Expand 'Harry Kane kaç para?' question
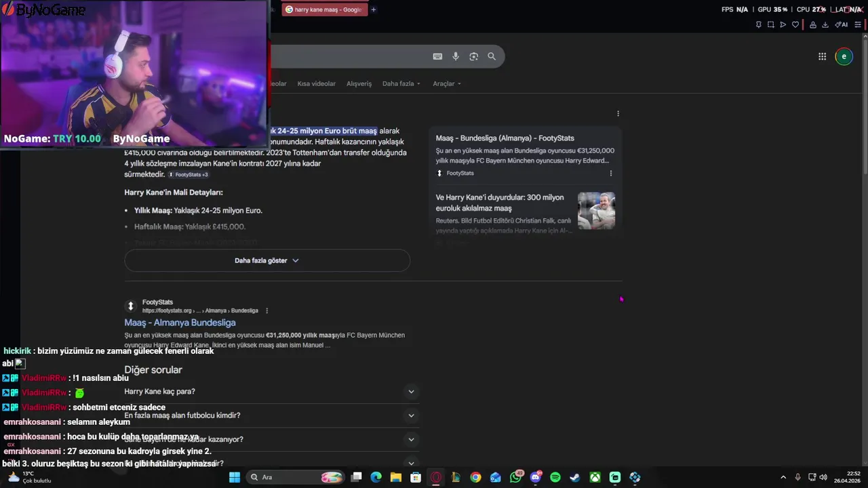 coord(271,392)
